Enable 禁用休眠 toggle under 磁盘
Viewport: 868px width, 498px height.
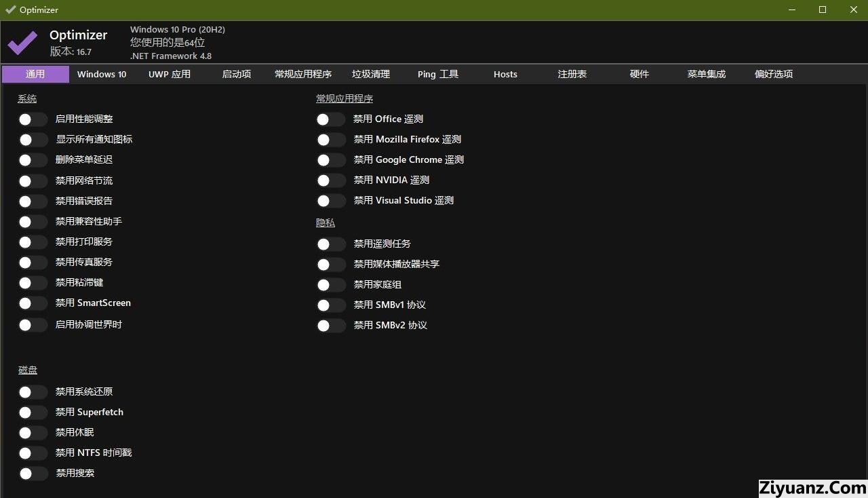pyautogui.click(x=33, y=433)
